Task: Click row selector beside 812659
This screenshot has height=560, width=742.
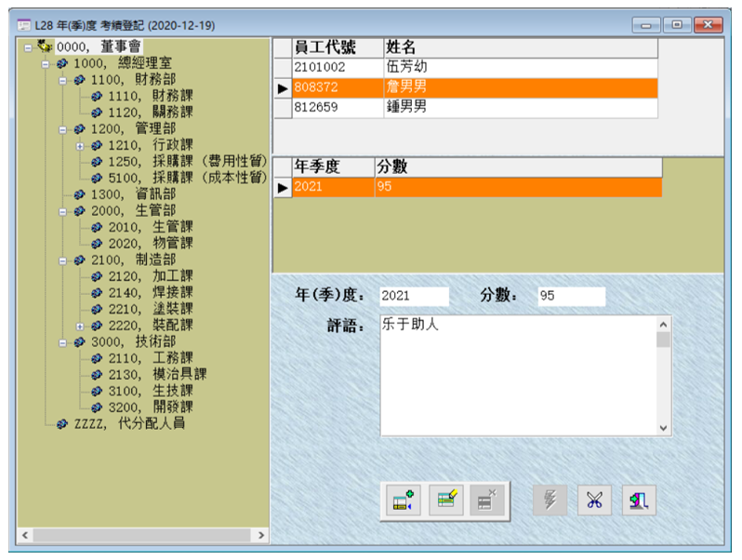Action: 283,108
